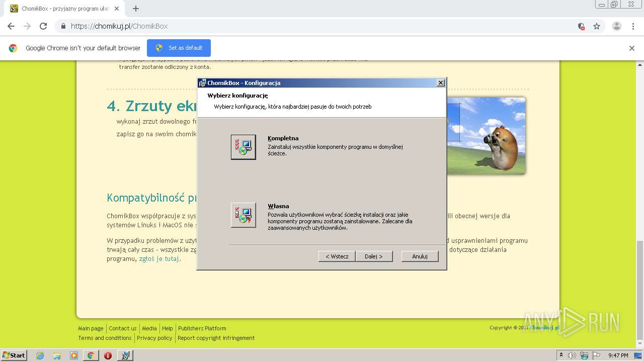Close the ChomikBox browser tab

click(x=117, y=9)
